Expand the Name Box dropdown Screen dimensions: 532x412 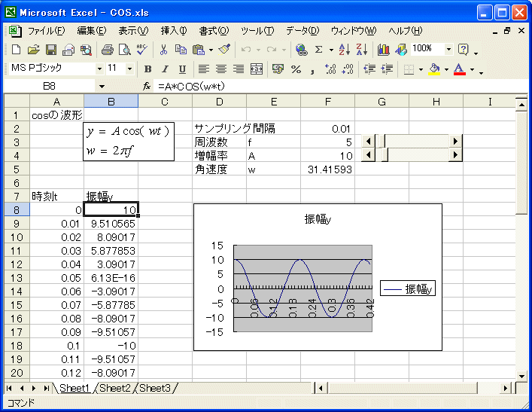(x=102, y=87)
